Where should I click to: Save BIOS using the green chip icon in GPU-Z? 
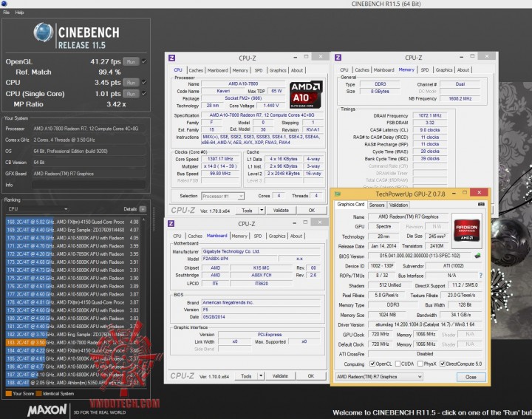coord(478,256)
